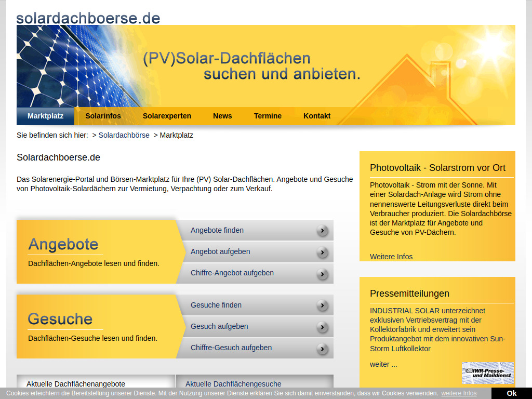The image size is (532, 399).
Task: Click the IWR-Presse und Maildienst logo
Action: [487, 373]
